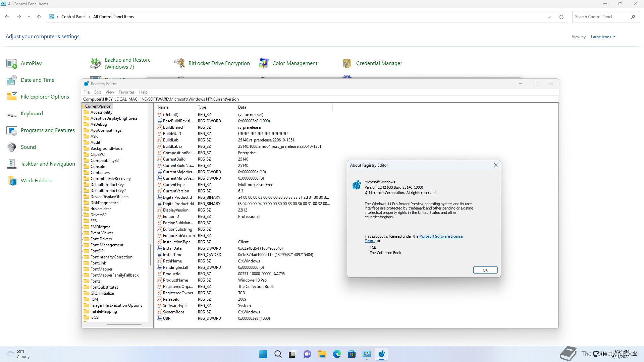Viewport: 644px width, 362px height.
Task: Open the Large icons View by dropdown
Action: coord(603,37)
